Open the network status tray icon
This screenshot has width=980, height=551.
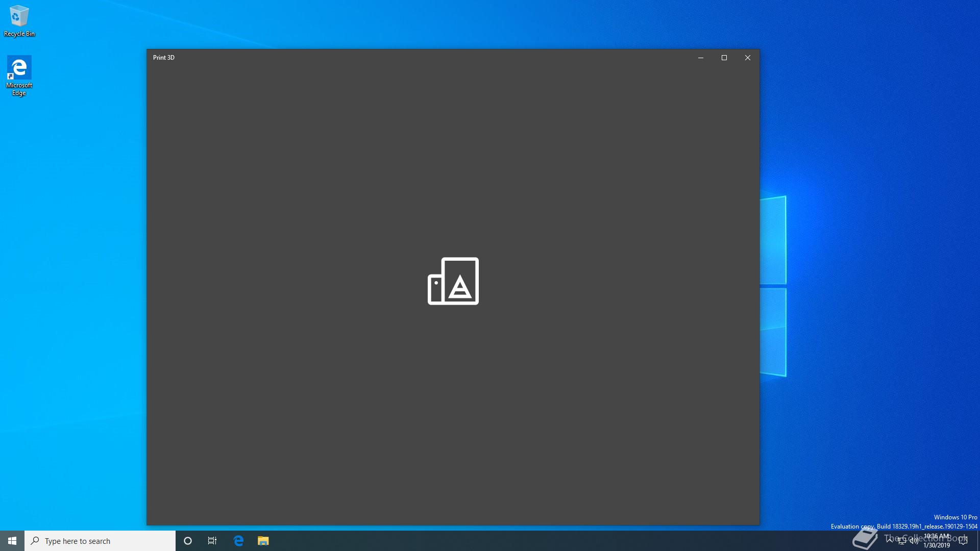[x=902, y=541]
